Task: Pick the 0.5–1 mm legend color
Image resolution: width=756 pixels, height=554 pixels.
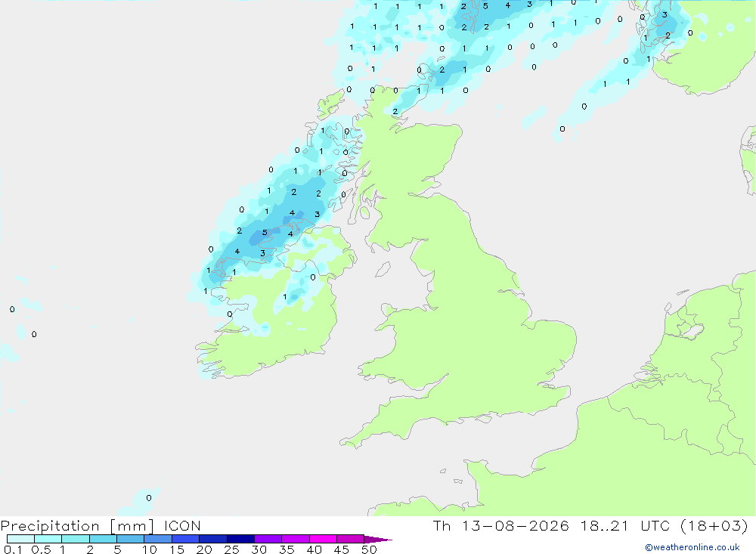Action: pos(48,539)
